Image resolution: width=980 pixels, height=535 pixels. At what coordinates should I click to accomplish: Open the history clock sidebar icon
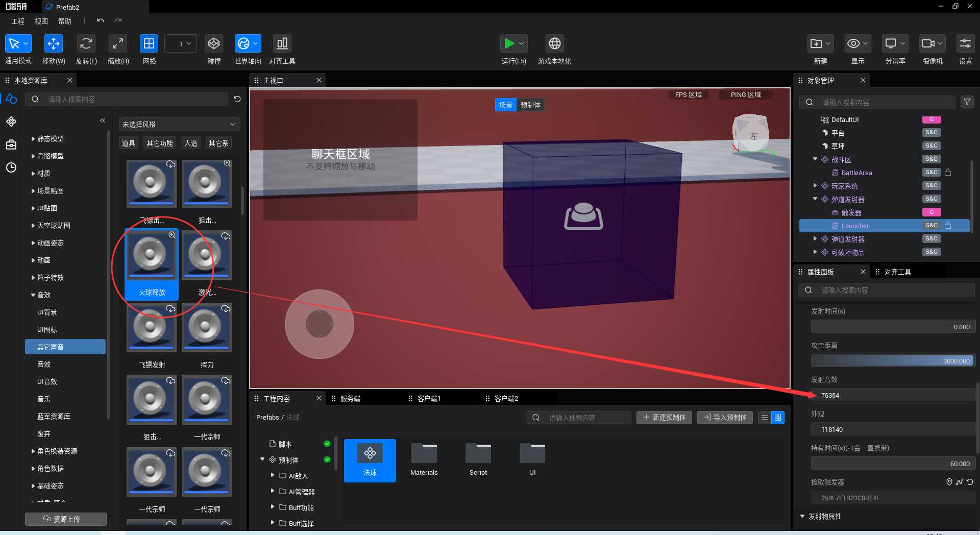coord(11,167)
